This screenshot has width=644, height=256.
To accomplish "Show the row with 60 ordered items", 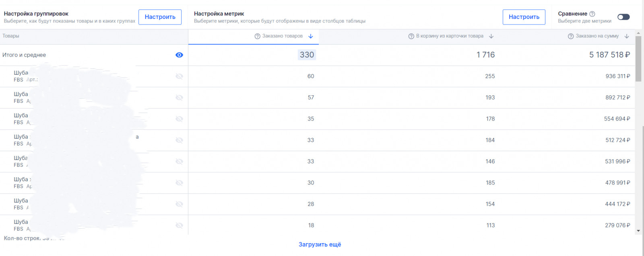I will pos(180,76).
